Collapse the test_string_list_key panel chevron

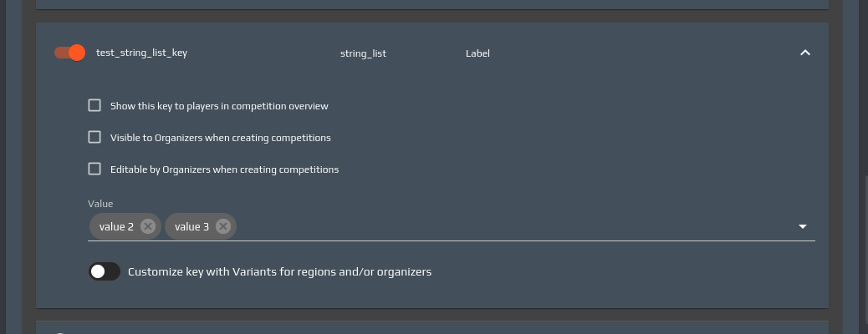[x=804, y=53]
